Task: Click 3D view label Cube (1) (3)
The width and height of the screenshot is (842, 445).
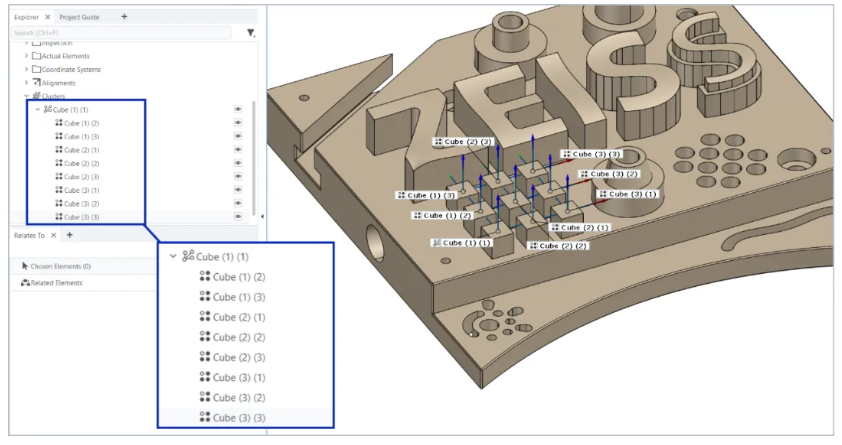Action: tap(426, 195)
